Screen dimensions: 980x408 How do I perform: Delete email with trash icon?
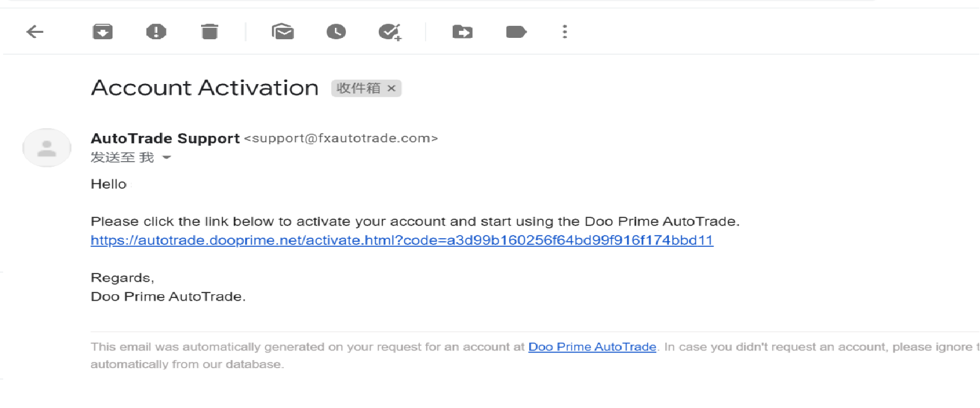pos(209,32)
